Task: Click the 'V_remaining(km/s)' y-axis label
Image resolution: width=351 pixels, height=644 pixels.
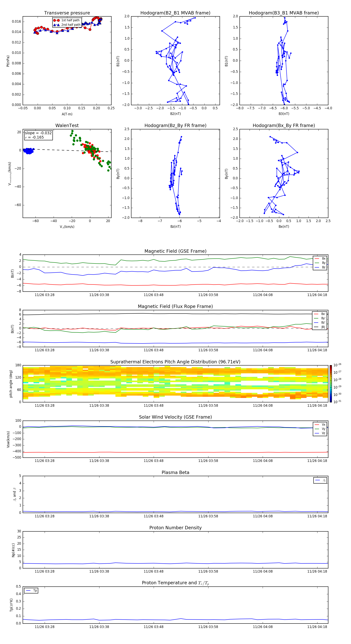Action: (10, 173)
